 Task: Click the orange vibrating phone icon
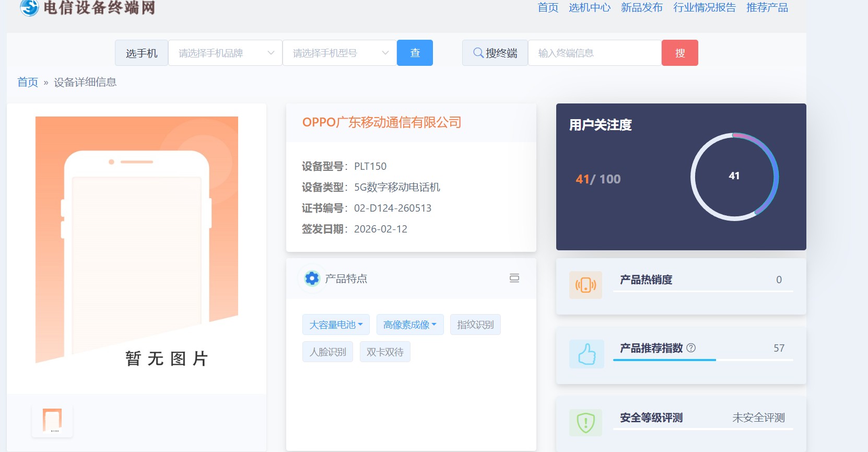tap(585, 285)
